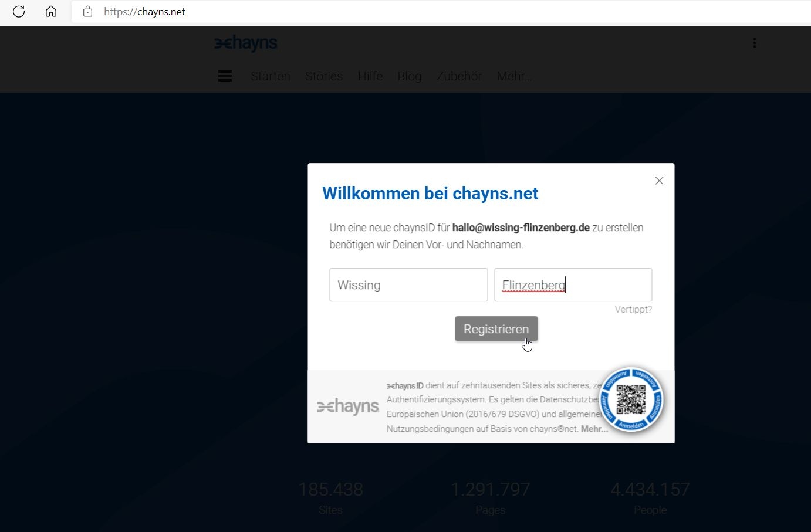Click the email hallo@wissing-flinzenberg.de text
The width and height of the screenshot is (811, 532).
(521, 228)
